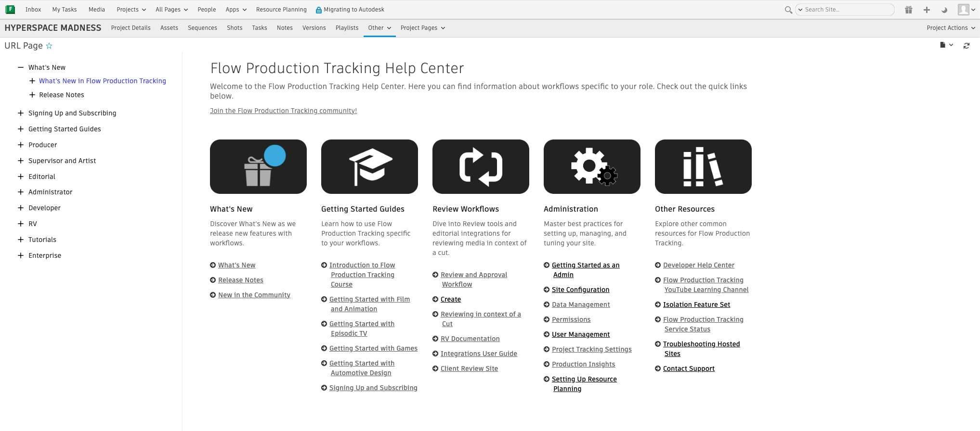Click the arrow bullet beside Create link

coord(435,299)
